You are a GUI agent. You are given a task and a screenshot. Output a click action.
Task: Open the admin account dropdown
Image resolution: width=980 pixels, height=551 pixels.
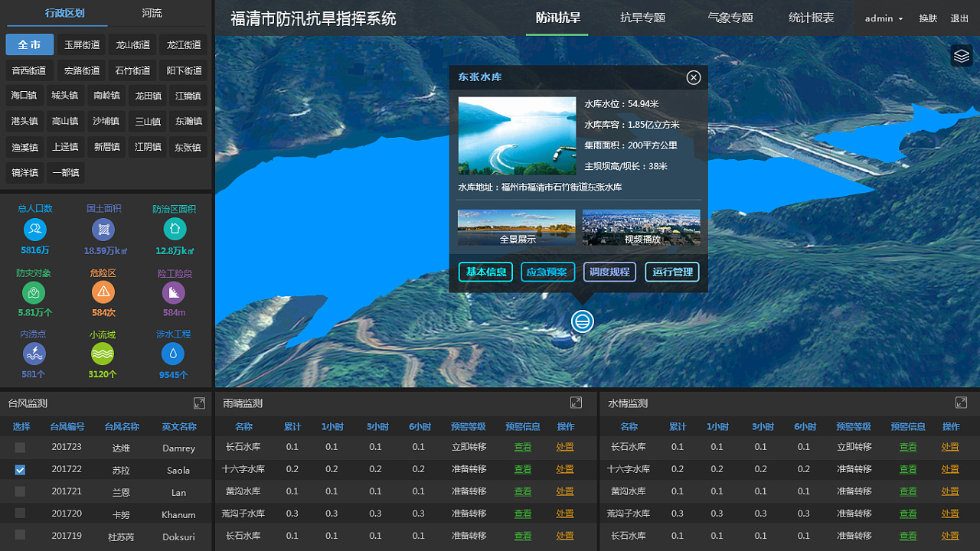(884, 18)
